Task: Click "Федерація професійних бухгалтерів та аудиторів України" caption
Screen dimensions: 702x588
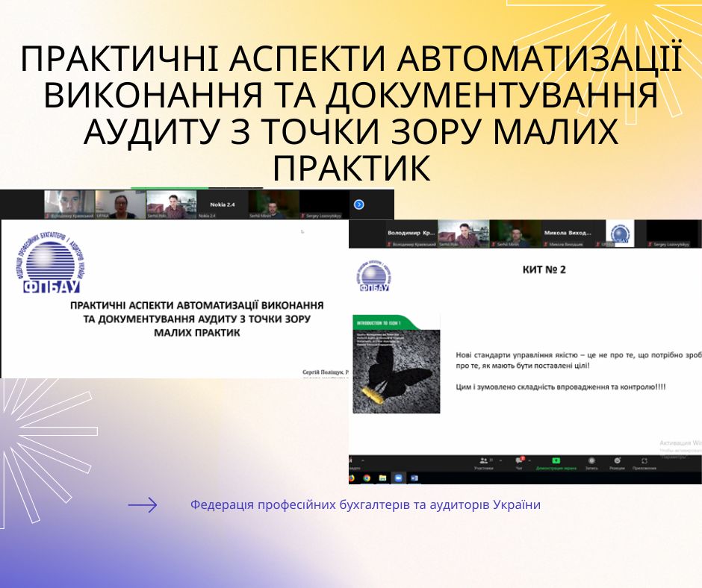Action: pyautogui.click(x=365, y=504)
